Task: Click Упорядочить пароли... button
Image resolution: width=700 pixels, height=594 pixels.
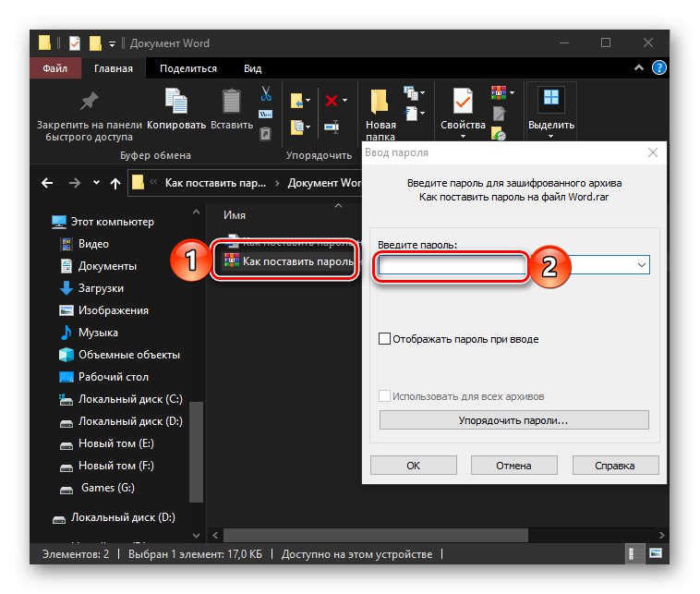Action: pos(513,420)
